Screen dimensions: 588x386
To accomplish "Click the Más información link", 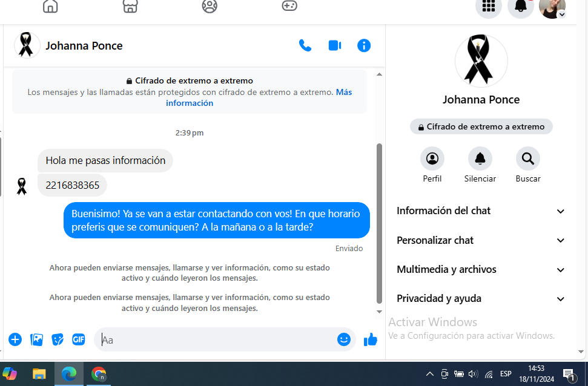I will (190, 103).
